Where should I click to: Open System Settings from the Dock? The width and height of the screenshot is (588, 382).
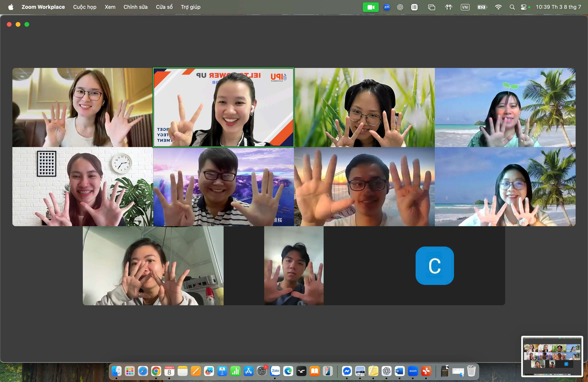pos(262,371)
